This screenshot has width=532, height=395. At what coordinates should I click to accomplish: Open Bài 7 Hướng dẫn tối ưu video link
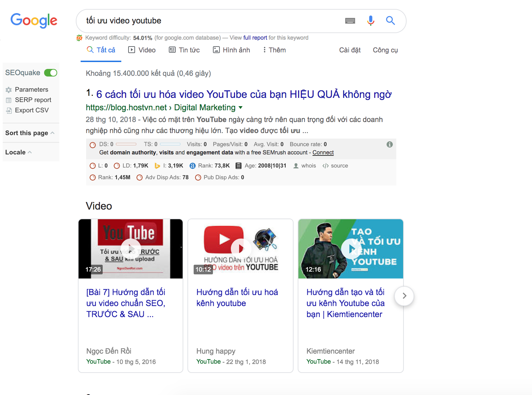point(126,303)
